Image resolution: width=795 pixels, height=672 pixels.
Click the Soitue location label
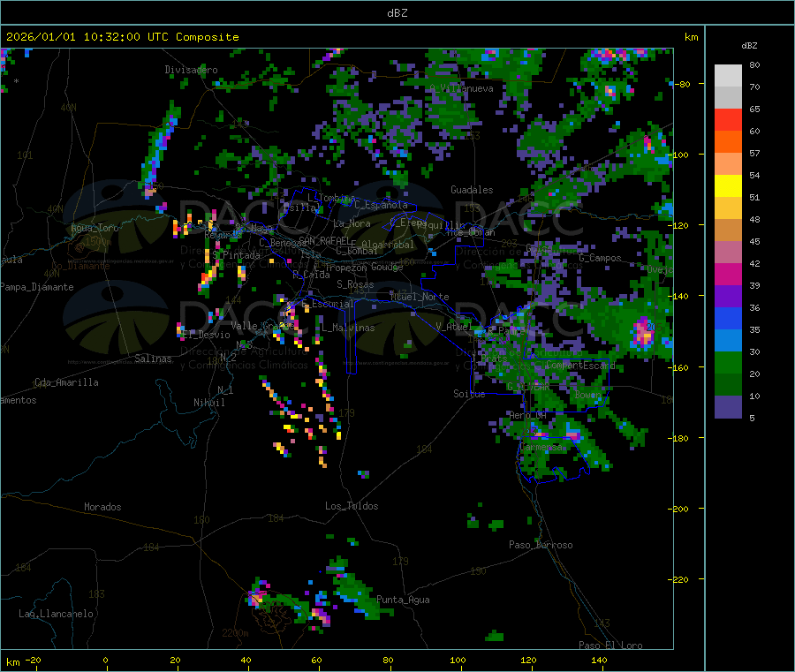point(469,394)
